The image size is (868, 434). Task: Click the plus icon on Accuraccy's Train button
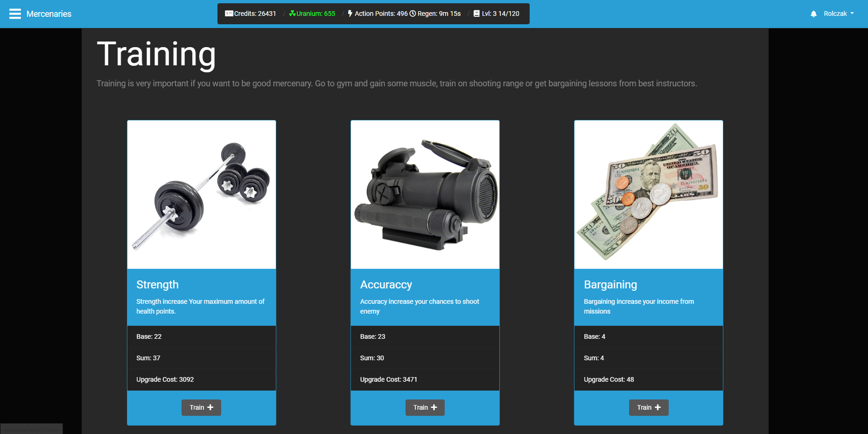pyautogui.click(x=433, y=407)
